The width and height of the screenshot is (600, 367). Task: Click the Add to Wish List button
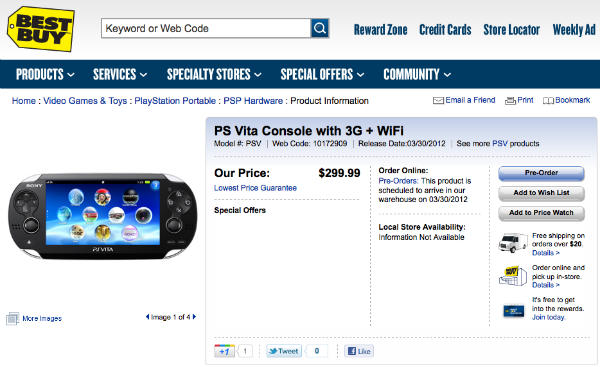(541, 193)
